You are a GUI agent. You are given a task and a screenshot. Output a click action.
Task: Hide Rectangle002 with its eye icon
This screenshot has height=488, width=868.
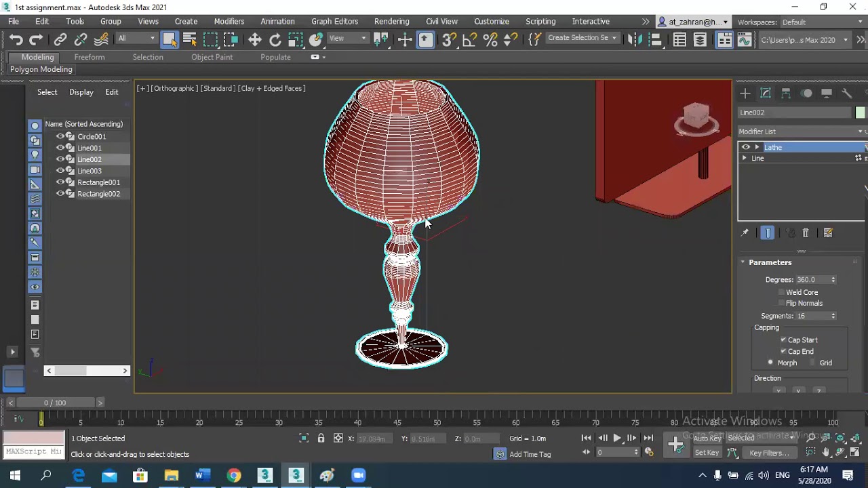pos(60,194)
